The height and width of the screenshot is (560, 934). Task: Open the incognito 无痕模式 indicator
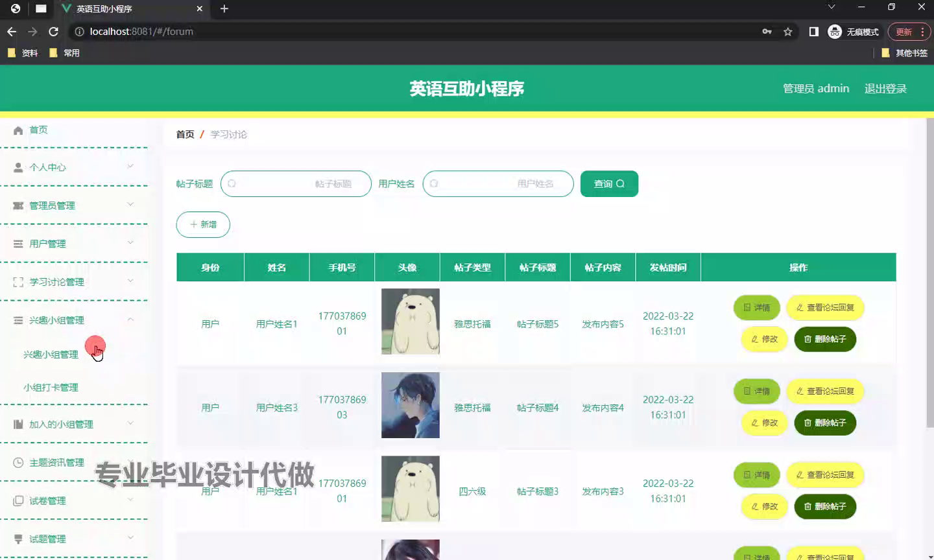[854, 31]
